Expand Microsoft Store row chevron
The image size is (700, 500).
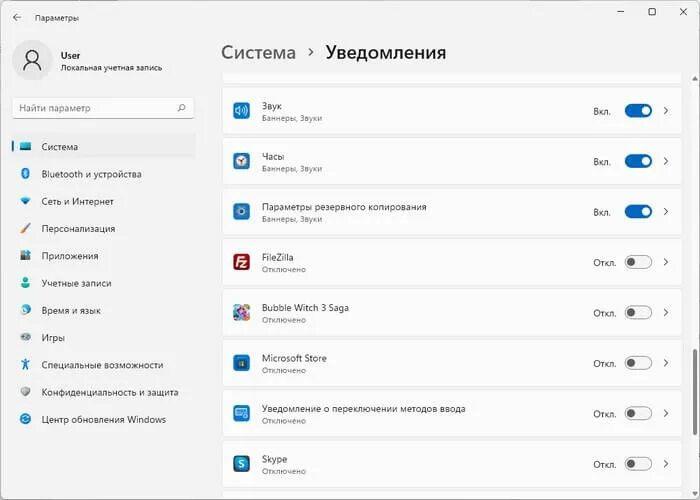point(666,363)
